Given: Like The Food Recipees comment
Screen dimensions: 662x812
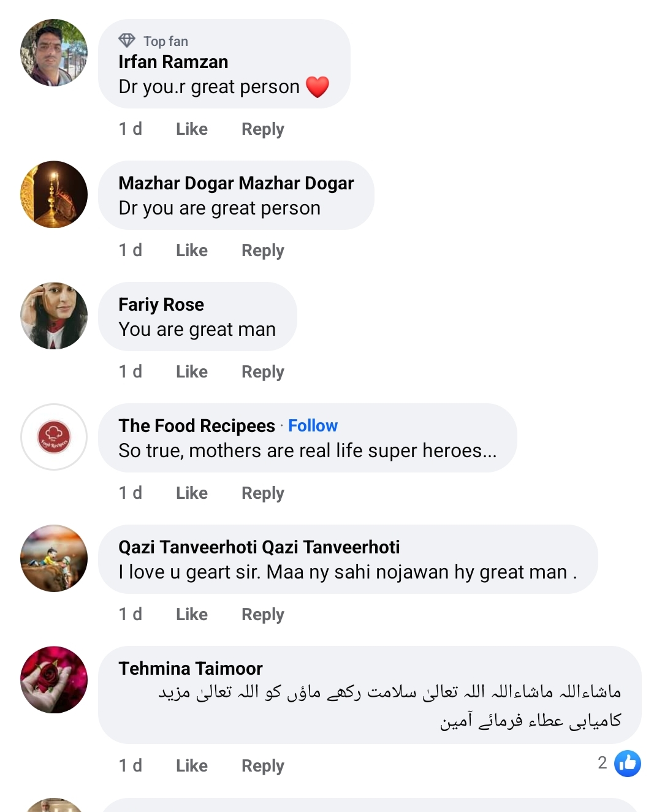Looking at the screenshot, I should (191, 493).
